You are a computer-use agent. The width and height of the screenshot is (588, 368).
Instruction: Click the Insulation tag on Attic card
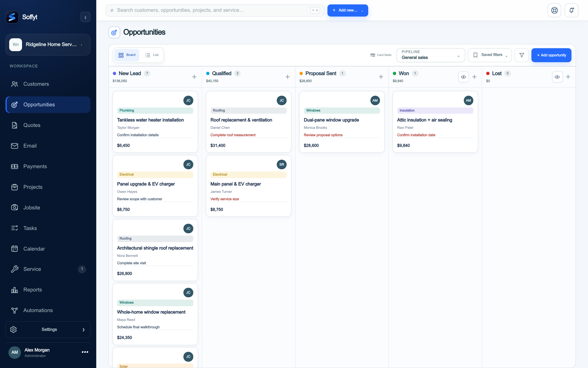[435, 111]
